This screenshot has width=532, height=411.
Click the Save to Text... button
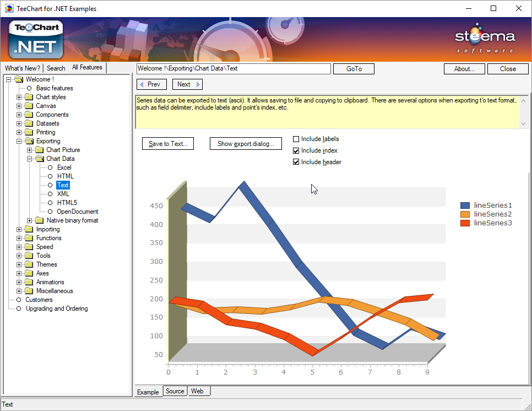click(168, 144)
